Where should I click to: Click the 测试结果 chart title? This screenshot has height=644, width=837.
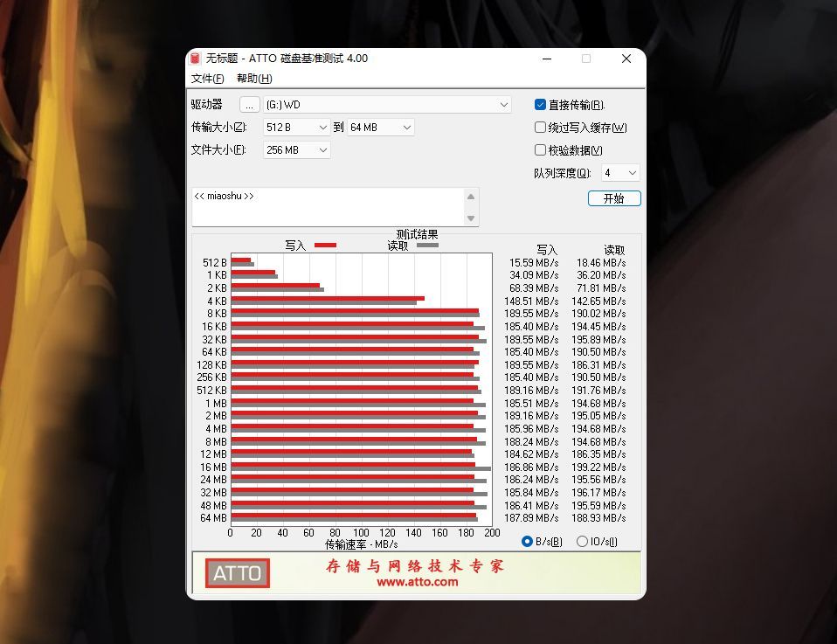pyautogui.click(x=417, y=234)
